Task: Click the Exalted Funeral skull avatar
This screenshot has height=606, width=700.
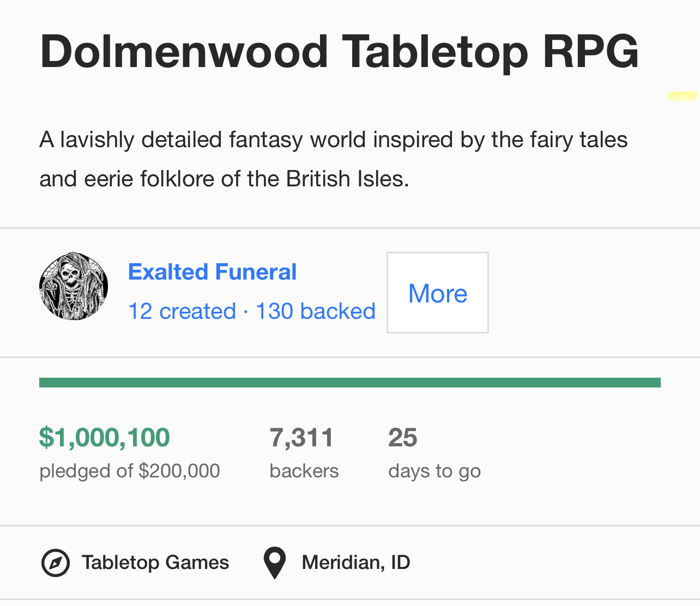Action: click(x=74, y=286)
